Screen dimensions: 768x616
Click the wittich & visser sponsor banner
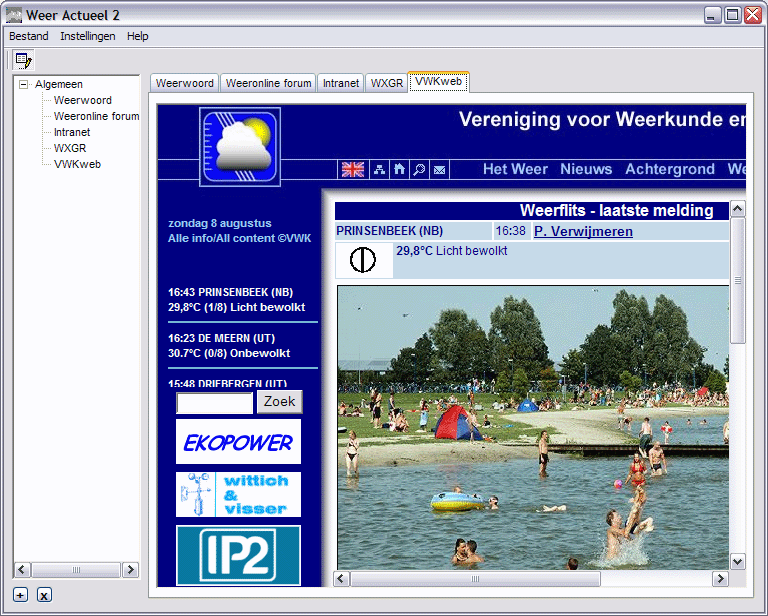pyautogui.click(x=239, y=495)
